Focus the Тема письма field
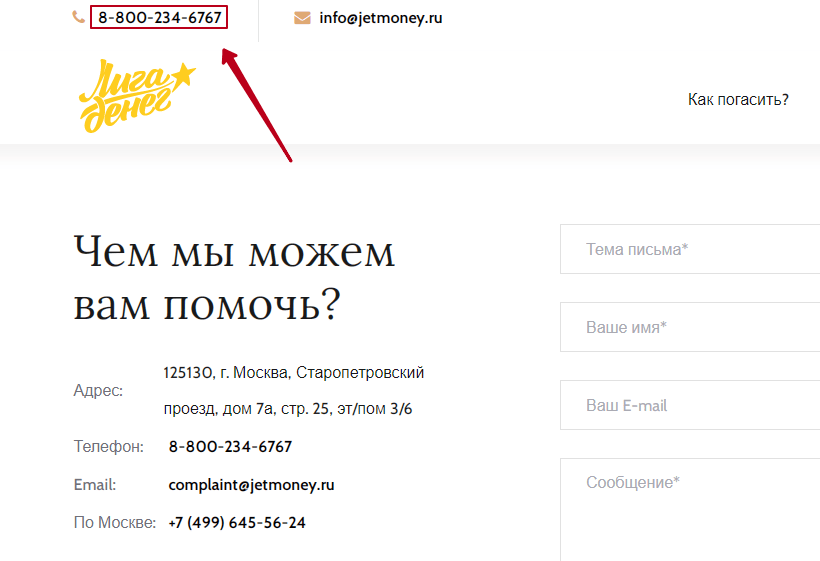This screenshot has width=820, height=561. tap(690, 249)
